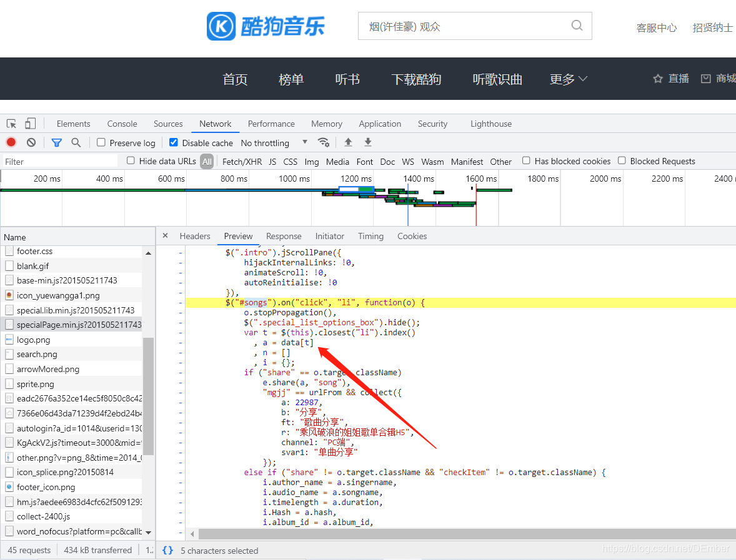The width and height of the screenshot is (736, 560).
Task: Click code preview scroll left arrow
Action: 192,534
